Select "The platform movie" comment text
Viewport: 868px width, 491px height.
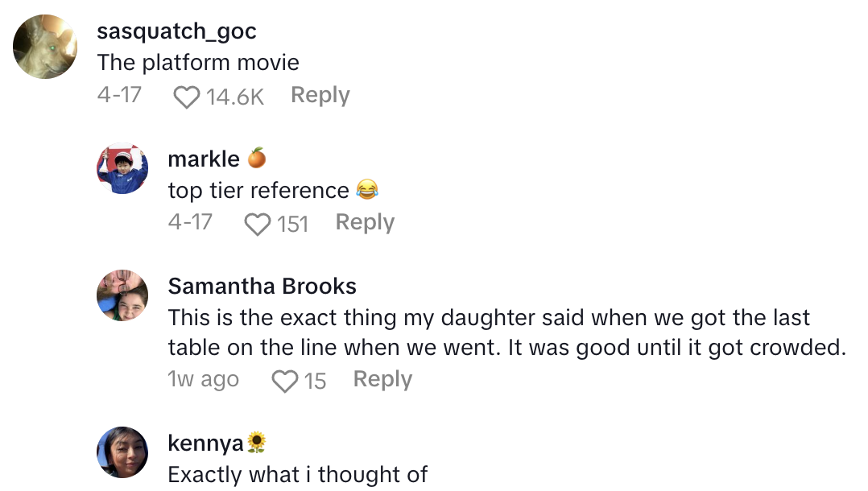coord(198,63)
